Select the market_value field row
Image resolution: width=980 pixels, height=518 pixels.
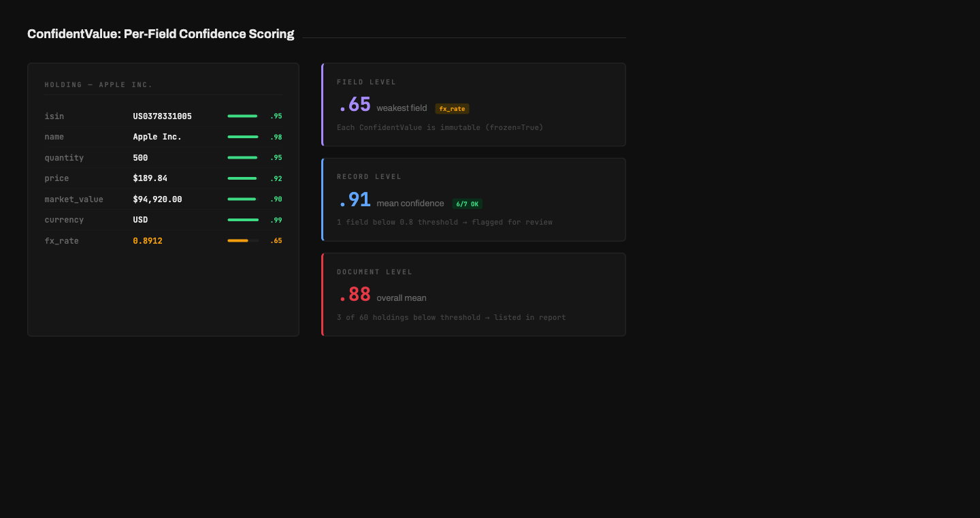click(x=163, y=199)
